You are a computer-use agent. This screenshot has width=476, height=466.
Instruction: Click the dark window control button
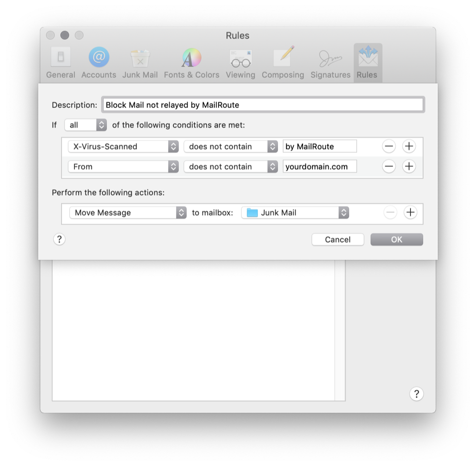[x=65, y=35]
